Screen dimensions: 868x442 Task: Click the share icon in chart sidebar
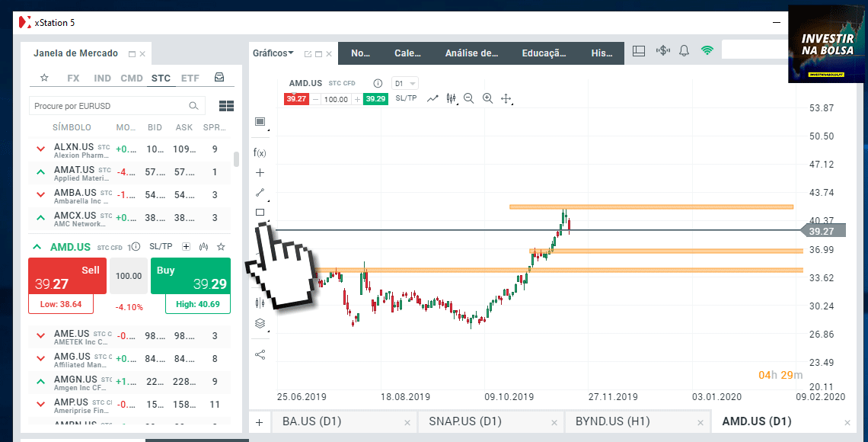click(x=260, y=354)
